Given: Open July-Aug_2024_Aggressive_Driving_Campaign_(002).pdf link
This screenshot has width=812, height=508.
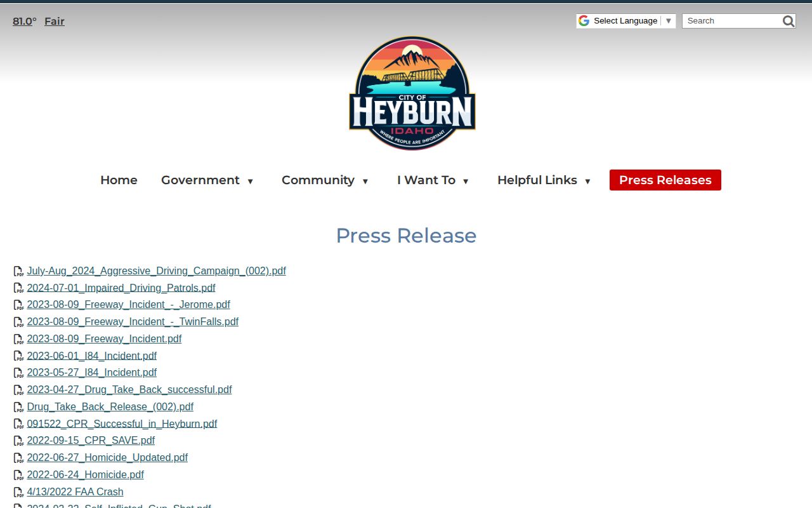Looking at the screenshot, I should pos(156,271).
